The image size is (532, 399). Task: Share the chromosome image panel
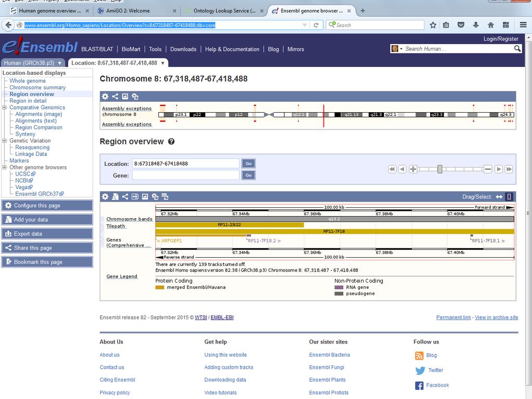pyautogui.click(x=115, y=96)
